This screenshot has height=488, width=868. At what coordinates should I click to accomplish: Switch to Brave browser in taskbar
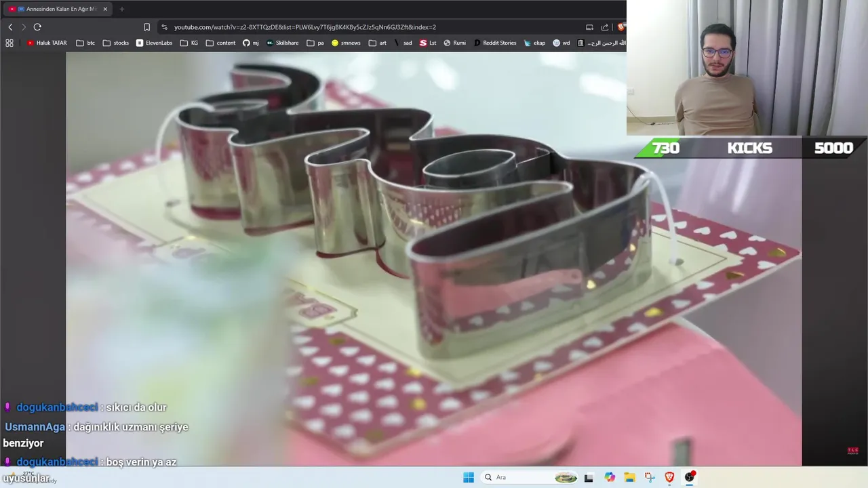669,477
